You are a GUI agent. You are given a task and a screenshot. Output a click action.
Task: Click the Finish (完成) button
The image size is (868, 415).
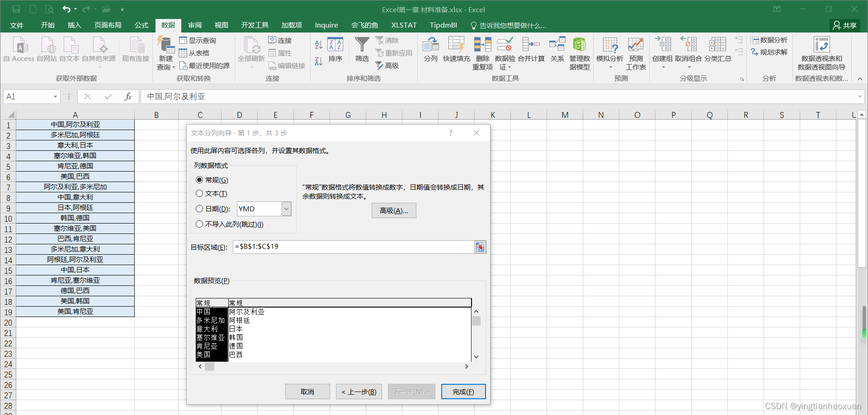(x=463, y=392)
